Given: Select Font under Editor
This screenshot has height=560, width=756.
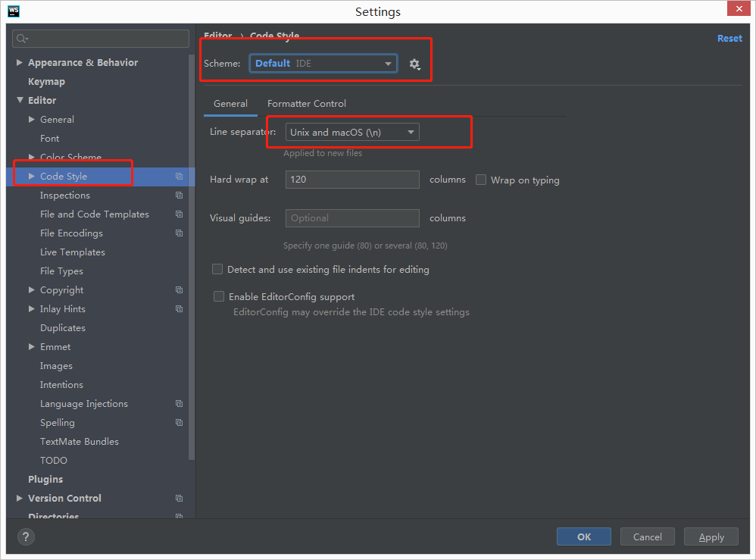Looking at the screenshot, I should point(50,139).
